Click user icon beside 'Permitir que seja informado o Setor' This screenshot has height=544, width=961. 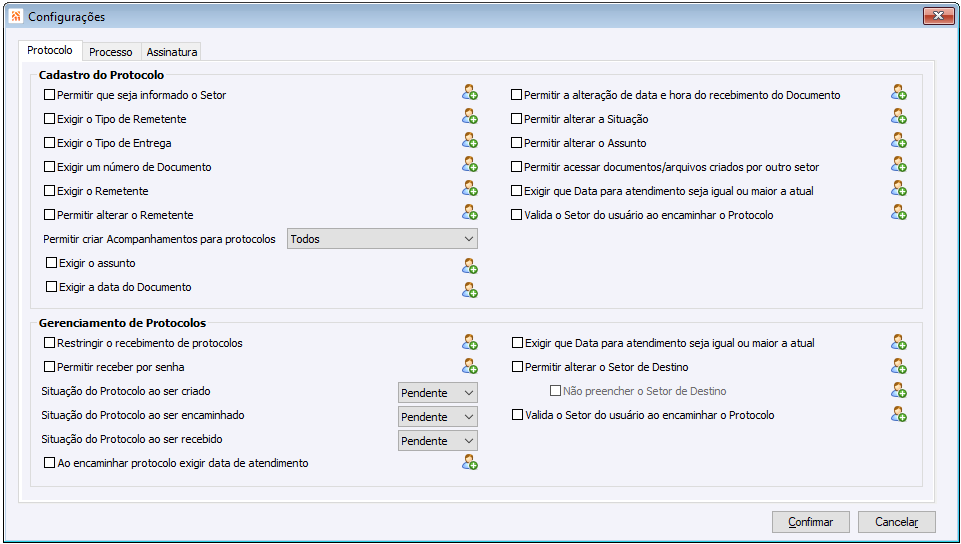tap(470, 93)
